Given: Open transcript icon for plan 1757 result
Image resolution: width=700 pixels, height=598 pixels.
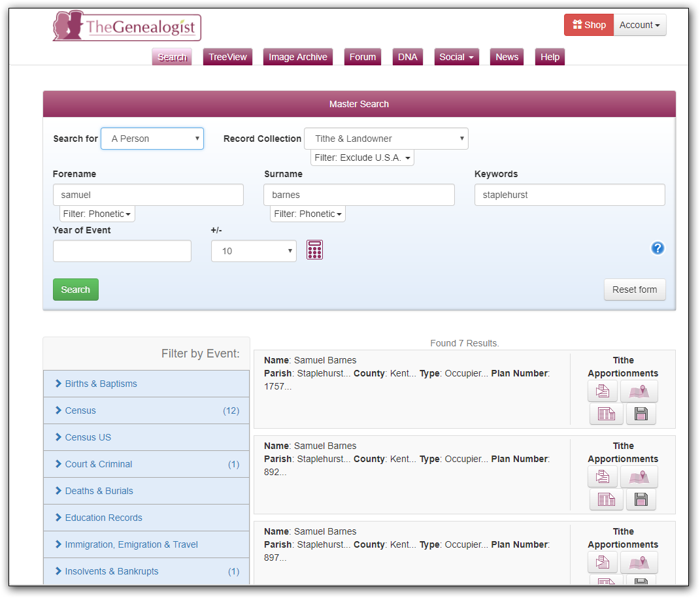Looking at the screenshot, I should [603, 391].
